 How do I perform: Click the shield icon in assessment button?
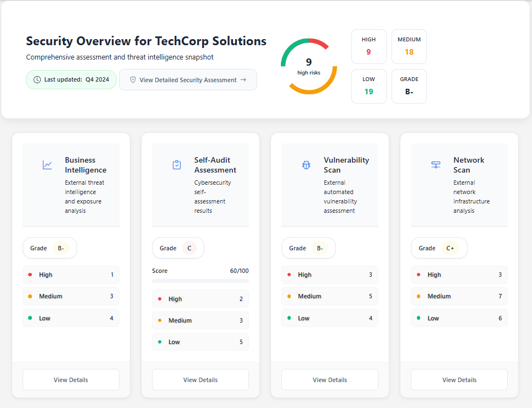133,80
